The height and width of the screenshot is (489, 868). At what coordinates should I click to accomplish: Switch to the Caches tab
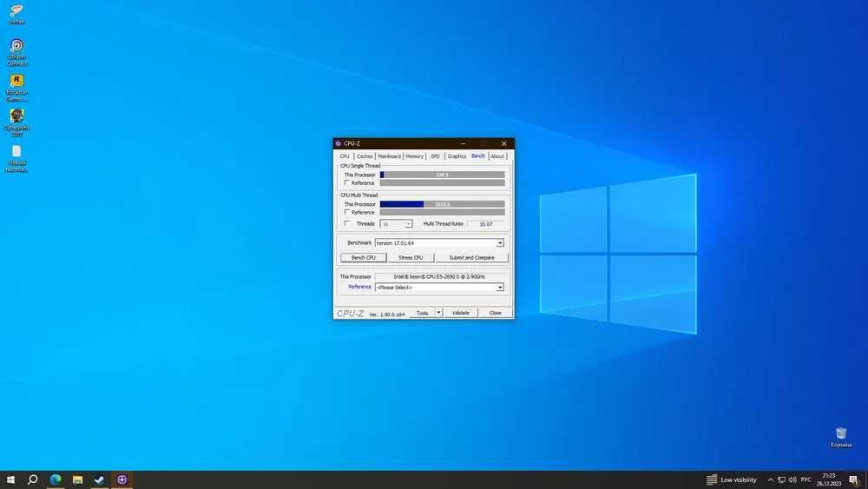click(365, 156)
